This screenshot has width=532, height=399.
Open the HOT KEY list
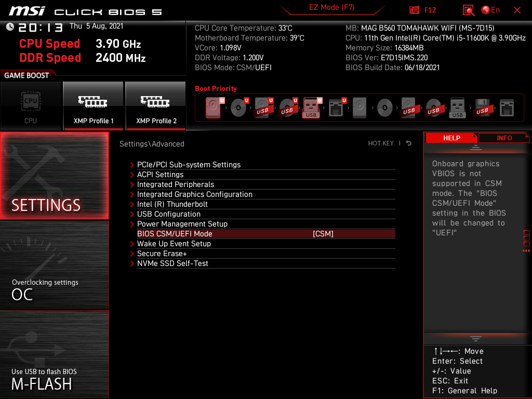pos(381,143)
